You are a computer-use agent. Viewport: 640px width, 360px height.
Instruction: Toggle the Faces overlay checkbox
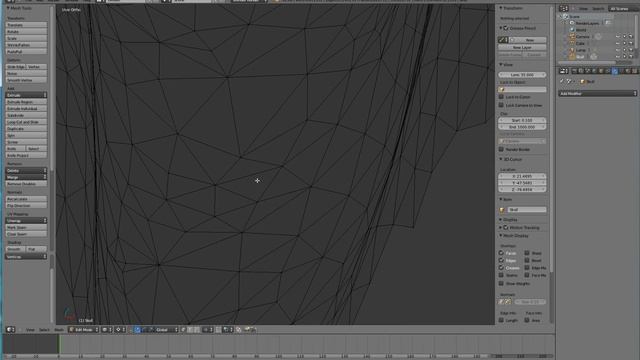tap(501, 253)
